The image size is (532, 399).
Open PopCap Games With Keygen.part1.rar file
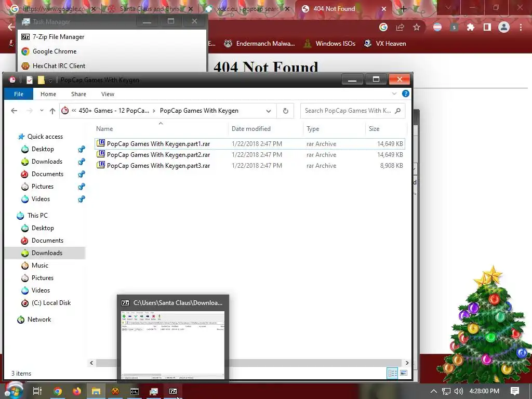coord(250,144)
